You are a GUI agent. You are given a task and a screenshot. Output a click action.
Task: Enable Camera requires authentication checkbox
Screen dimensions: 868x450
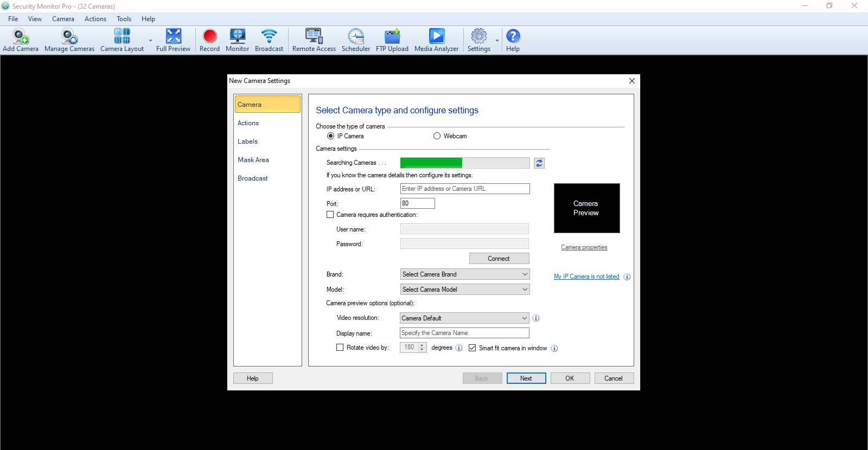click(330, 215)
